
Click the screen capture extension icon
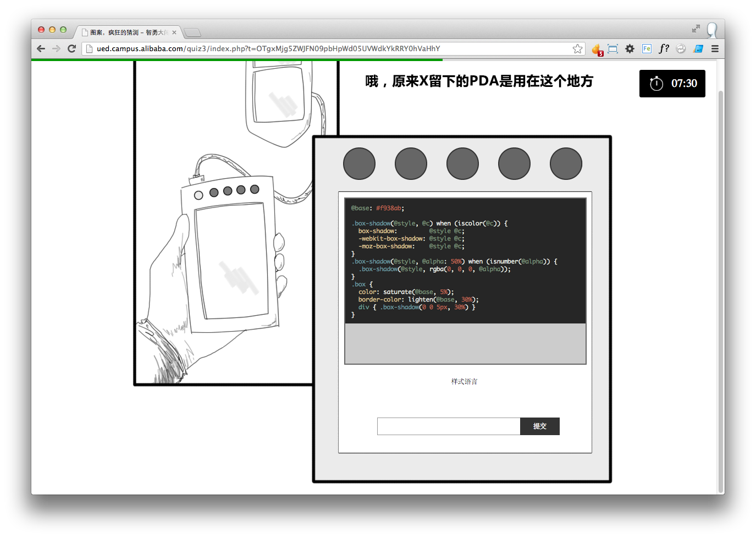coord(613,49)
